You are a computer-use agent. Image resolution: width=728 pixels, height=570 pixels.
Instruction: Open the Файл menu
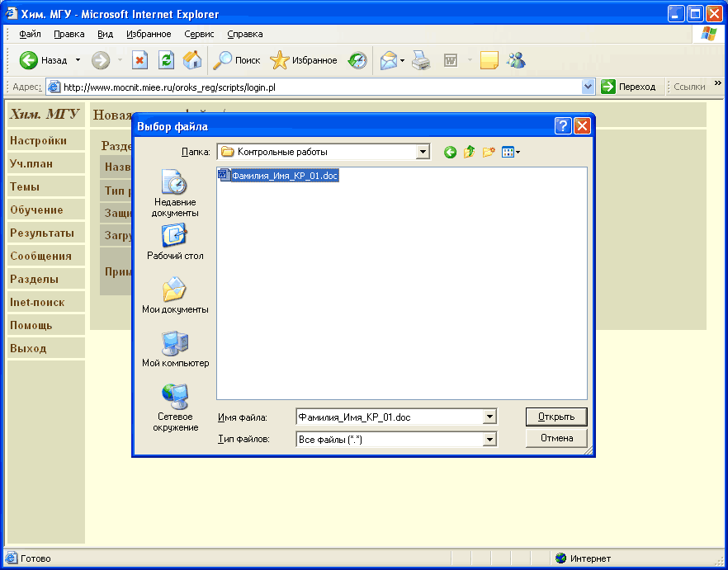(31, 34)
